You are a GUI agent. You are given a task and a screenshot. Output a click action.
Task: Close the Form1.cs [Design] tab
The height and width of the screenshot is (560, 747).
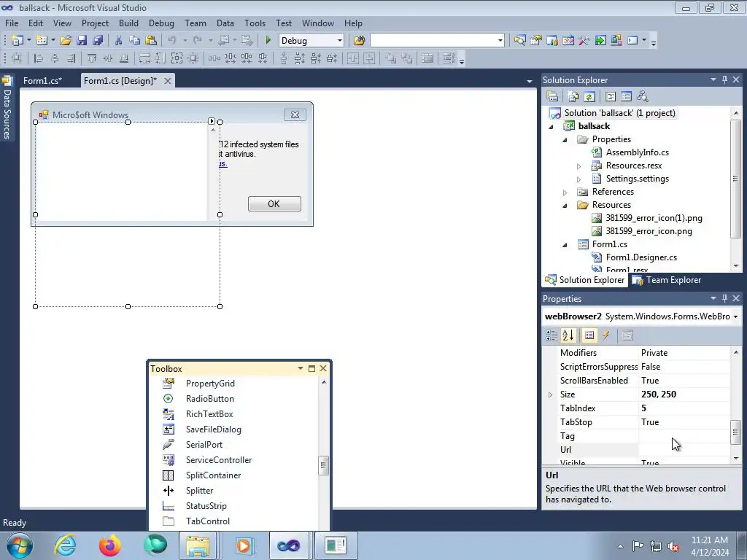pyautogui.click(x=167, y=81)
